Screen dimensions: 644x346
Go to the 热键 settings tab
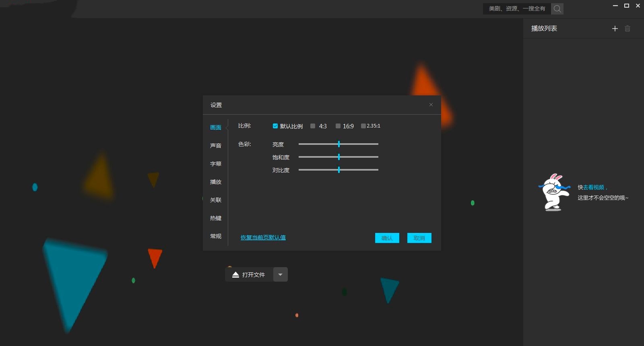[x=216, y=218]
